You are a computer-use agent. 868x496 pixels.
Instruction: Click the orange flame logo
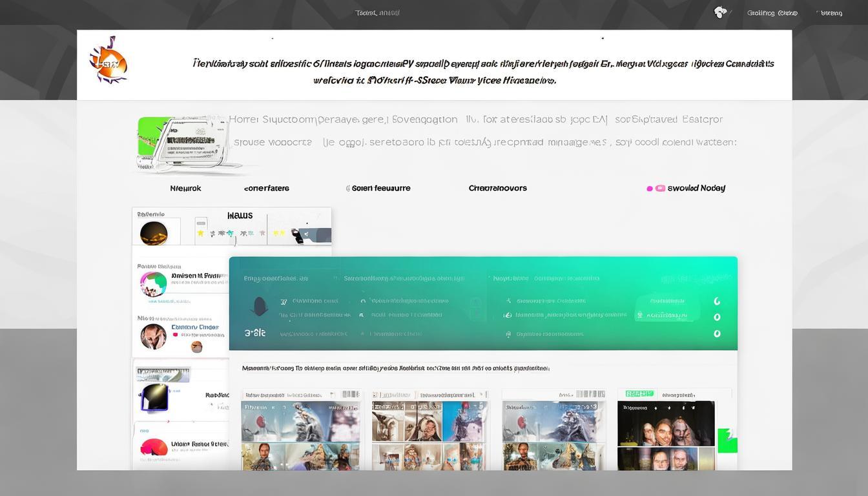pyautogui.click(x=108, y=59)
